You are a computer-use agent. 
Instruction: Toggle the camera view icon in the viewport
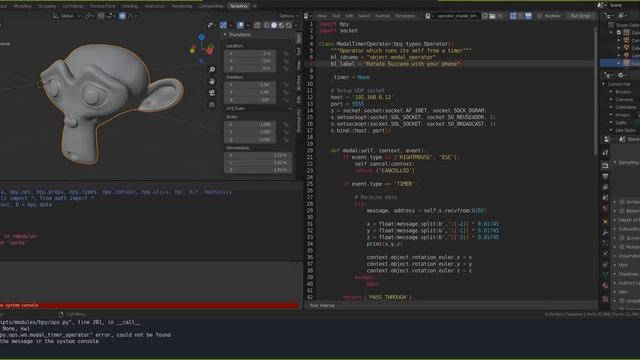(x=212, y=93)
